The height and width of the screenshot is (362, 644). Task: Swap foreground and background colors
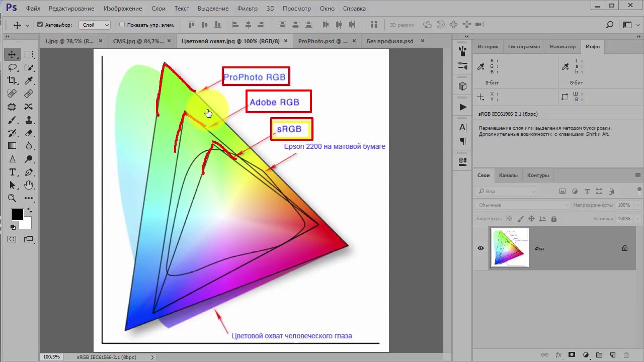pyautogui.click(x=30, y=210)
